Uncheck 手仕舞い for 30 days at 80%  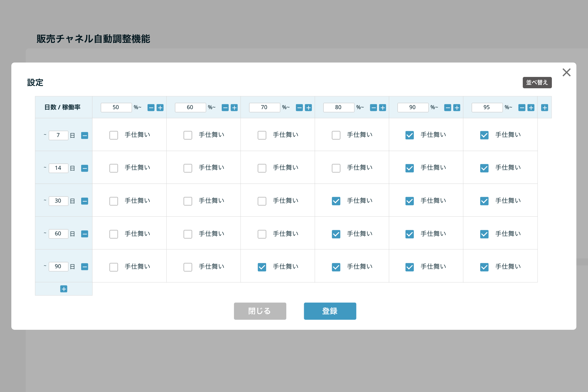click(x=336, y=201)
